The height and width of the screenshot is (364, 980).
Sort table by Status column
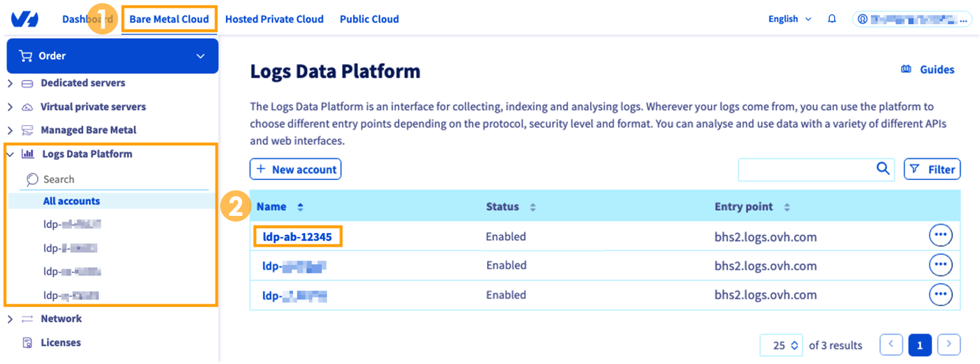[x=511, y=207]
